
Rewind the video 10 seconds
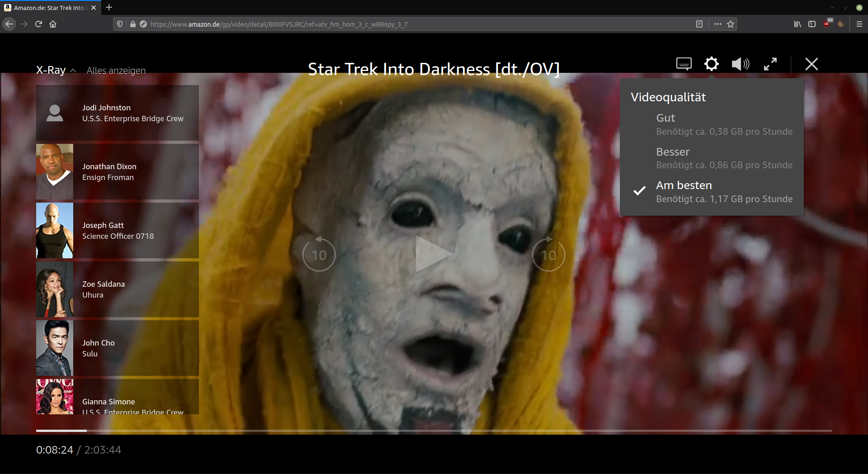(319, 254)
